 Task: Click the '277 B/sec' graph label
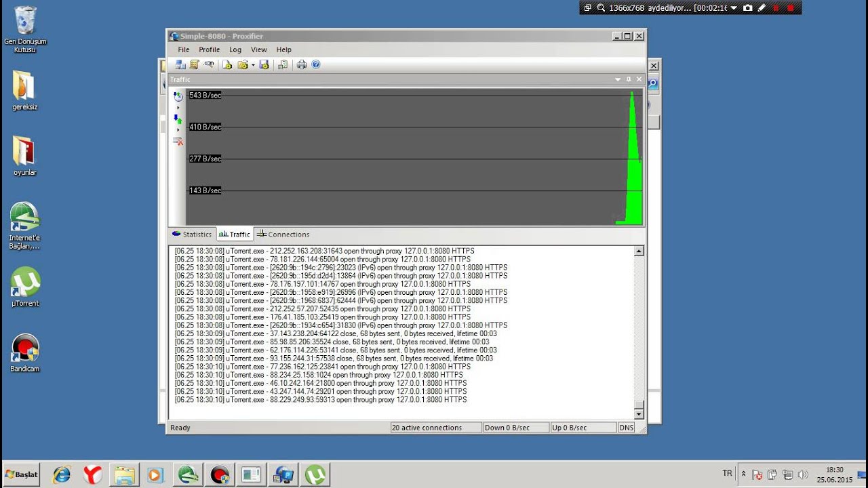tap(205, 159)
